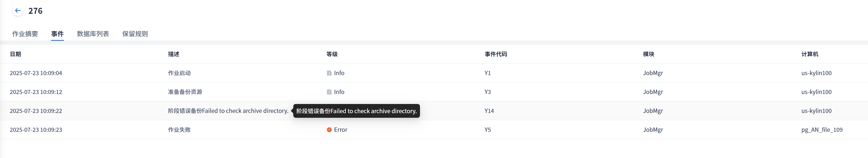Click the job title 276
This screenshot has height=158, width=868.
[x=35, y=11]
